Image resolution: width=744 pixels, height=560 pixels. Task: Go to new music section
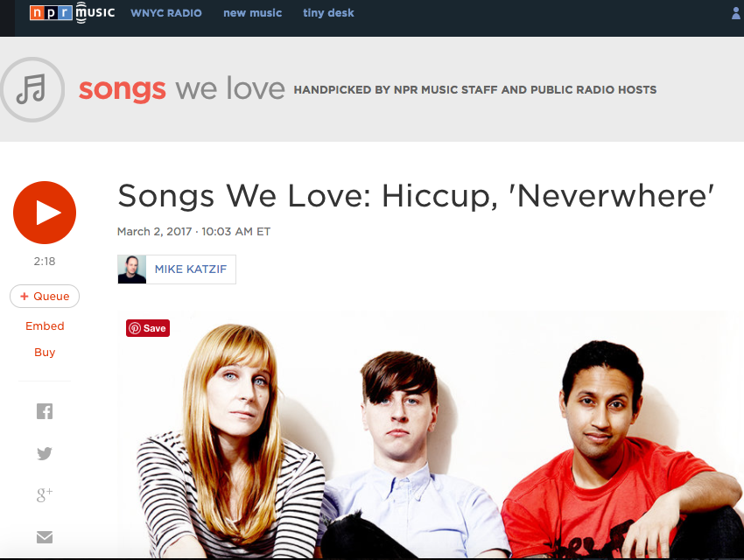click(252, 13)
